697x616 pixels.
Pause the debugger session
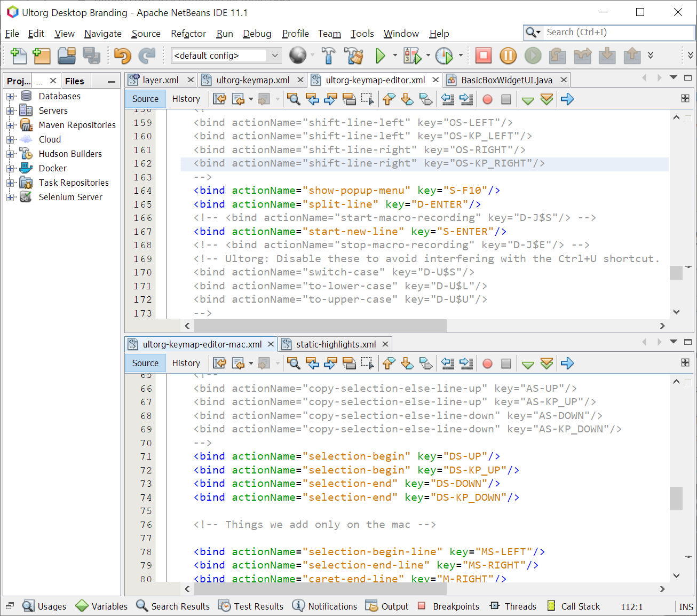click(508, 55)
